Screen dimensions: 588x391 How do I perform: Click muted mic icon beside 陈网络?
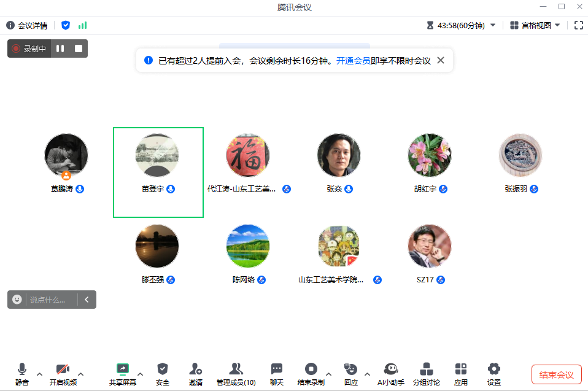[261, 280]
